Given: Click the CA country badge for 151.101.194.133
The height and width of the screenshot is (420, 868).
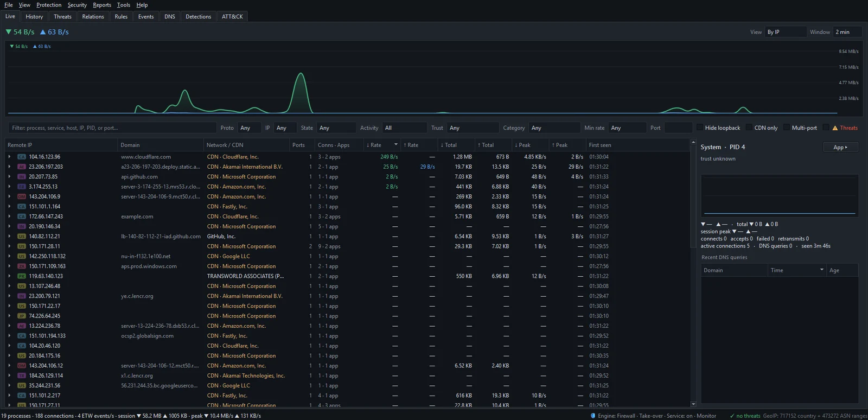Looking at the screenshot, I should point(22,336).
